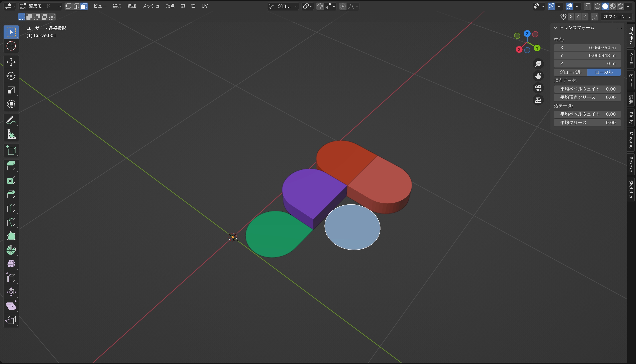
Task: Open object visibility eye dropdown
Action: [539, 6]
